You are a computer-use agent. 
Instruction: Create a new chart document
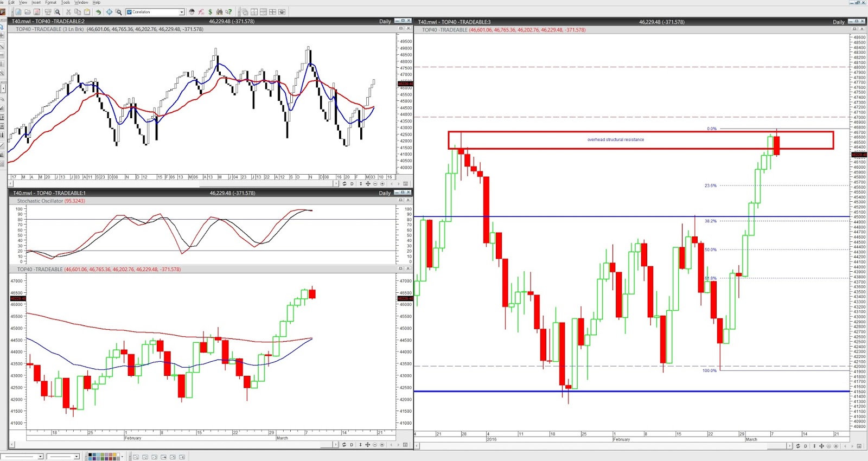(18, 12)
